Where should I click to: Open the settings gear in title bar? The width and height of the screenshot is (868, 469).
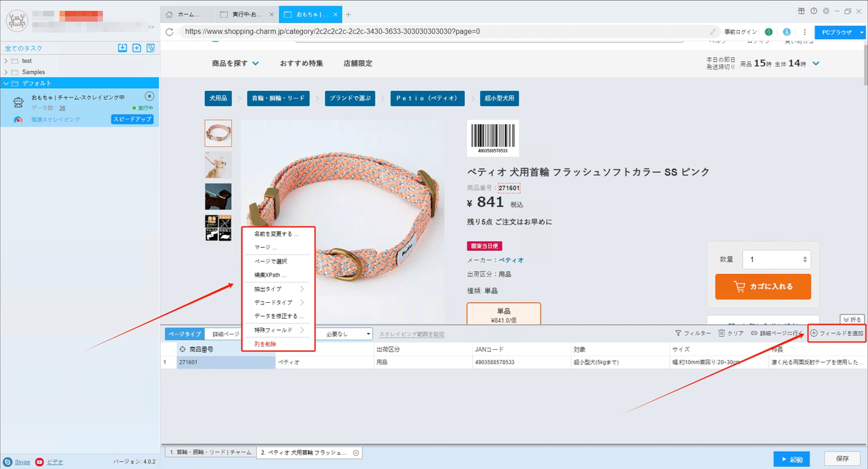pyautogui.click(x=825, y=11)
